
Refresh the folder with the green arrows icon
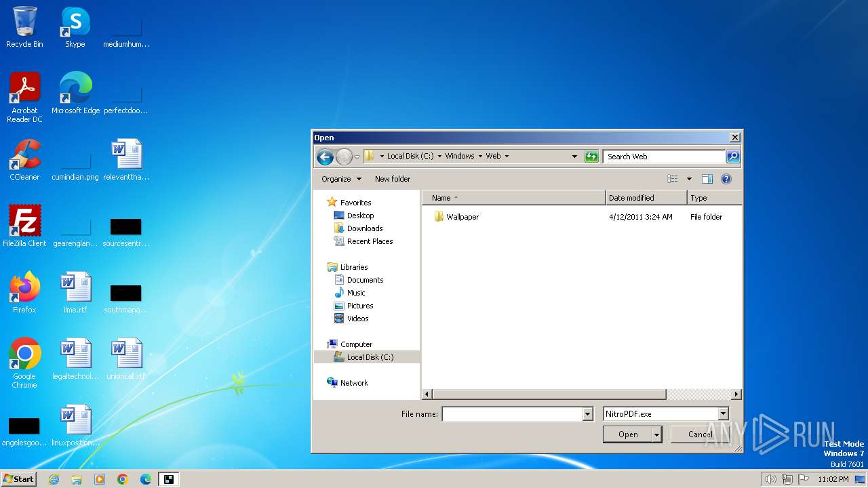[591, 157]
